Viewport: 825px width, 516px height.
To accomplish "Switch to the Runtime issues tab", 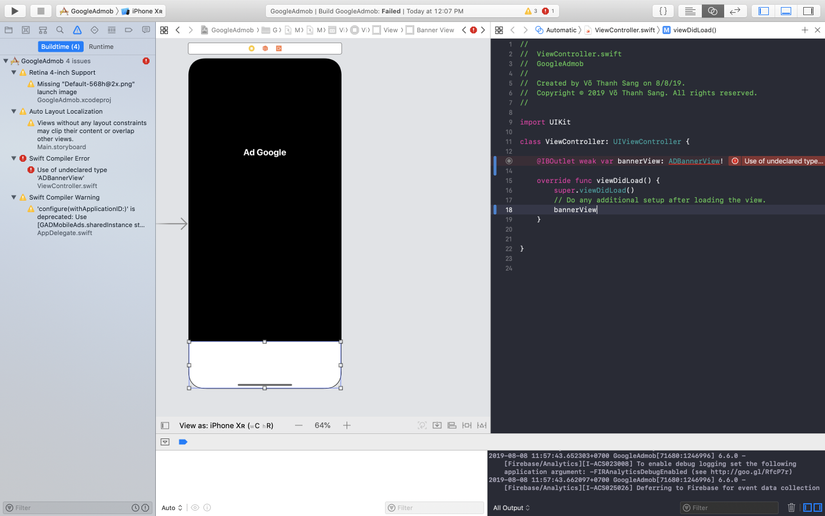I will point(101,46).
